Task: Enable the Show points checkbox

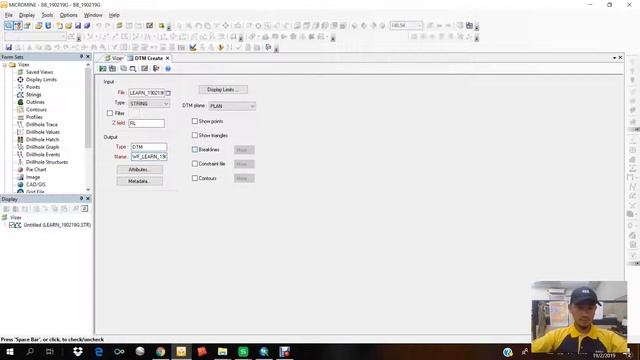Action: (x=195, y=121)
